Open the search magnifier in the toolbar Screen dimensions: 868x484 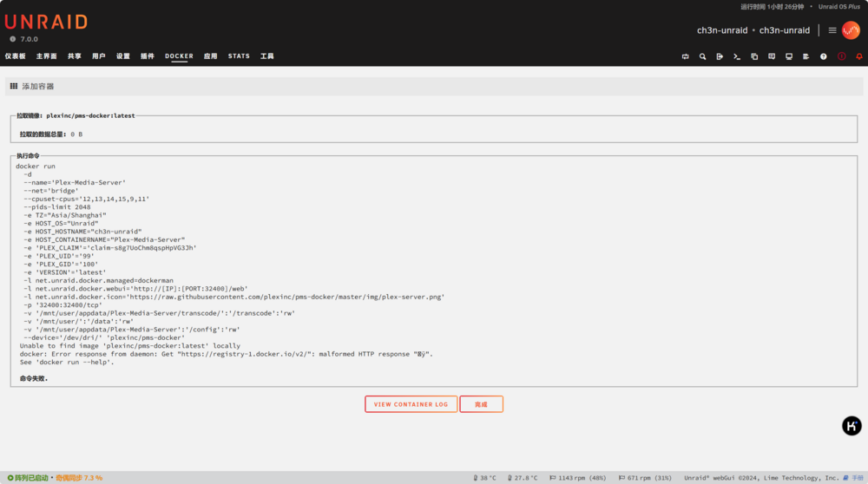[x=702, y=56]
